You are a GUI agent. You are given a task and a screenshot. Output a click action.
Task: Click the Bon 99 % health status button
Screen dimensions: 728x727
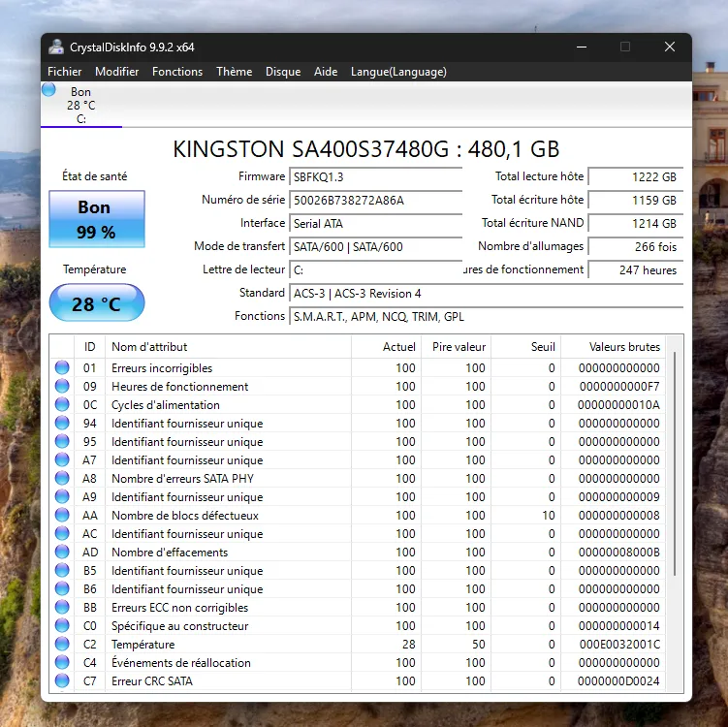tap(97, 219)
